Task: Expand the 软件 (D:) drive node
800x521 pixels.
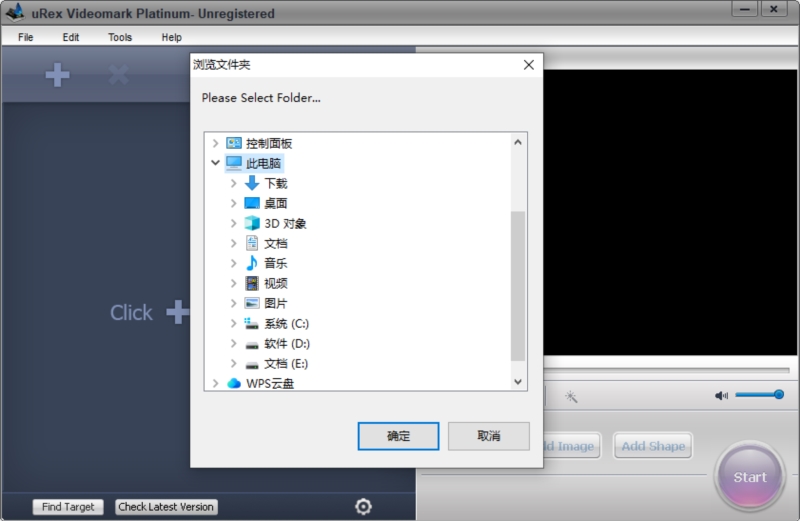Action: 234,343
